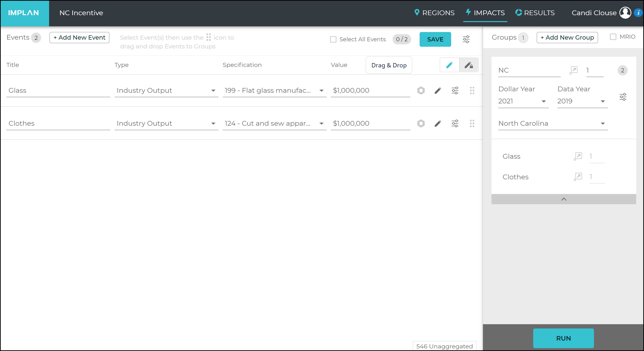Click the pencil icon for Glass event
Image resolution: width=644 pixels, height=351 pixels.
point(438,91)
